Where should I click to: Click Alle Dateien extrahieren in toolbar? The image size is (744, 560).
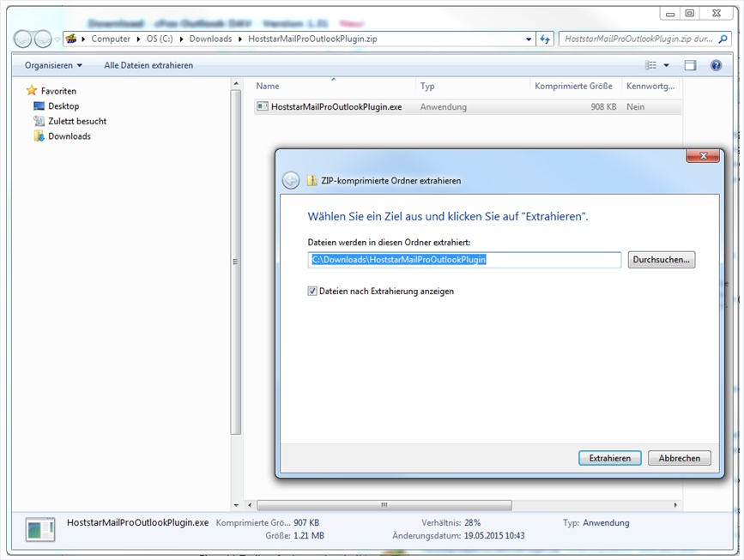pyautogui.click(x=148, y=65)
